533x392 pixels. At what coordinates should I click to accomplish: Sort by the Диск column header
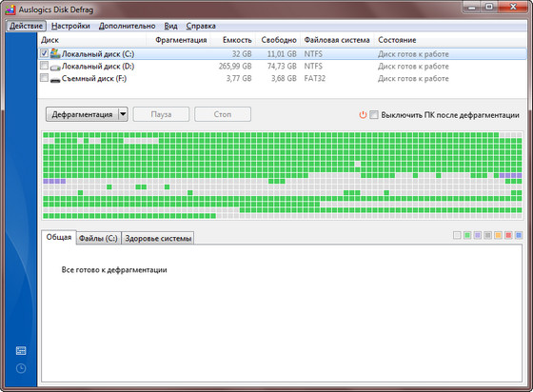pyautogui.click(x=91, y=40)
